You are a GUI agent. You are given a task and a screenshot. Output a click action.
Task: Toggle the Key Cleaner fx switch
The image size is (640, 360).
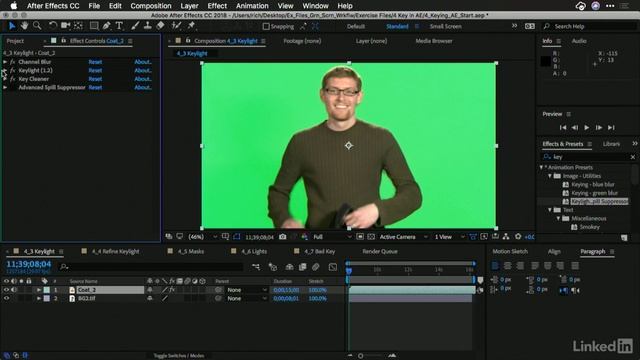pyautogui.click(x=13, y=79)
